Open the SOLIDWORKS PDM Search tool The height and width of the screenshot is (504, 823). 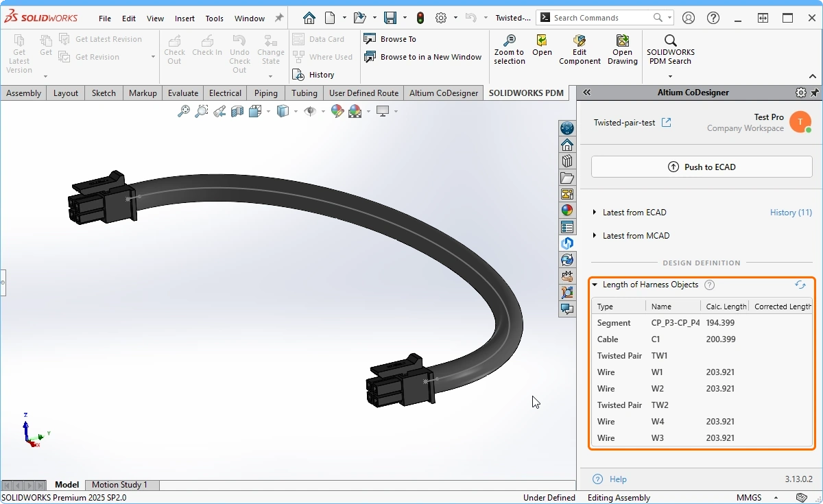[670, 41]
